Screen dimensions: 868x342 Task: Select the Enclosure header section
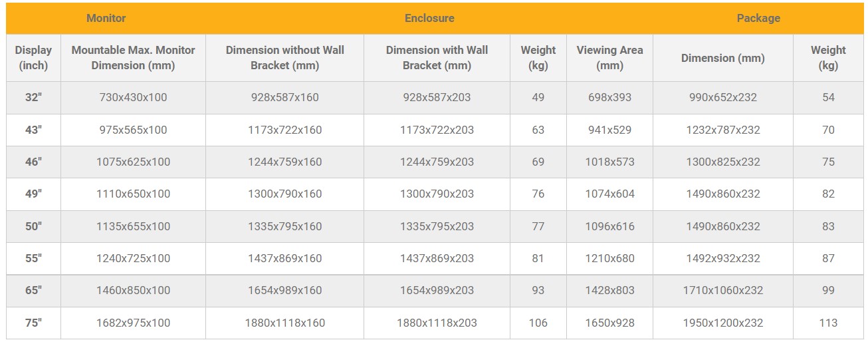[x=429, y=18]
